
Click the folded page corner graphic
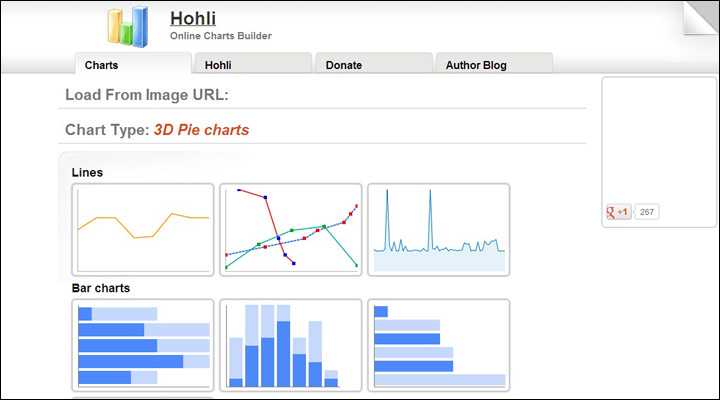tap(700, 18)
